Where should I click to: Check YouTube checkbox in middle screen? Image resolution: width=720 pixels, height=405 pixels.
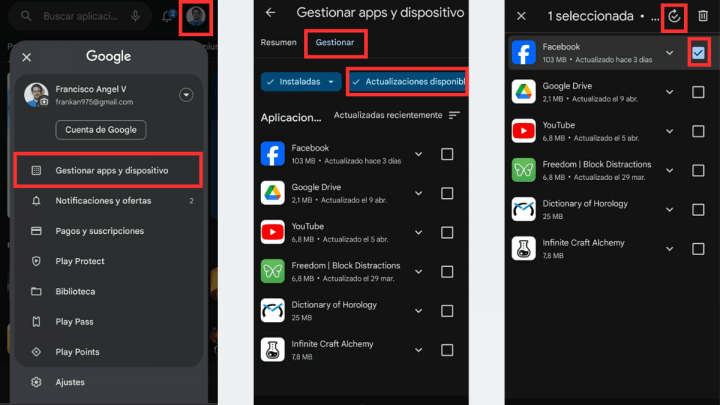pos(447,232)
